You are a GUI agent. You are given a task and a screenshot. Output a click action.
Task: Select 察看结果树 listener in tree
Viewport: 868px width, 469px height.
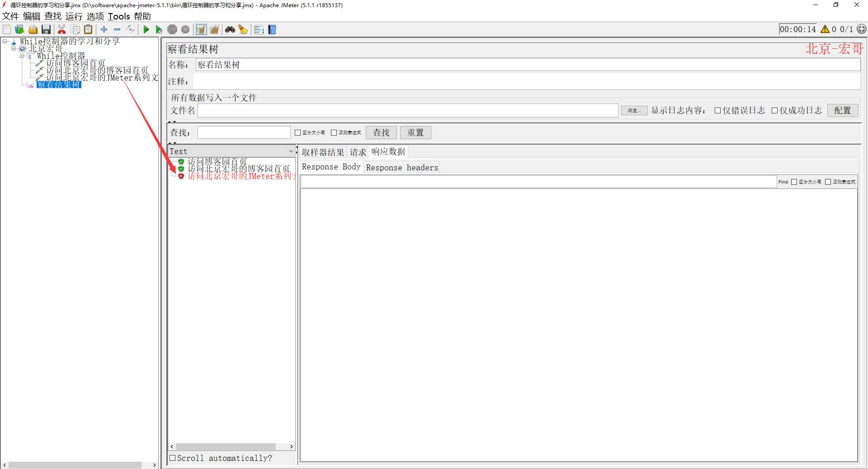pyautogui.click(x=59, y=84)
